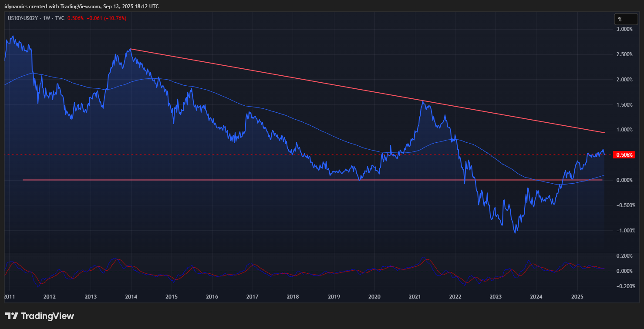This screenshot has width=644, height=329.
Task: Select the 1W interval label
Action: point(46,18)
